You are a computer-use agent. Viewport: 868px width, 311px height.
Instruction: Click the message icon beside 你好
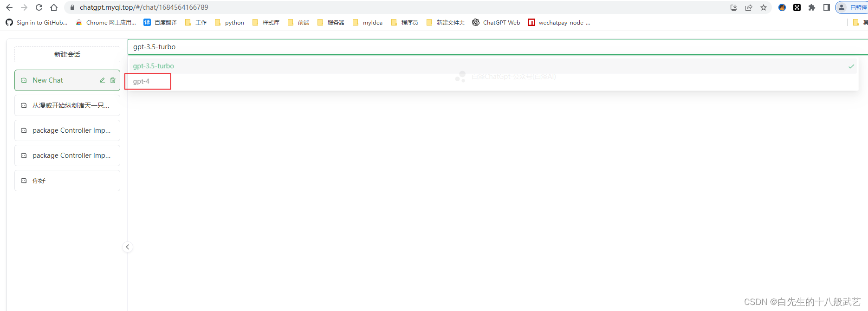point(24,181)
